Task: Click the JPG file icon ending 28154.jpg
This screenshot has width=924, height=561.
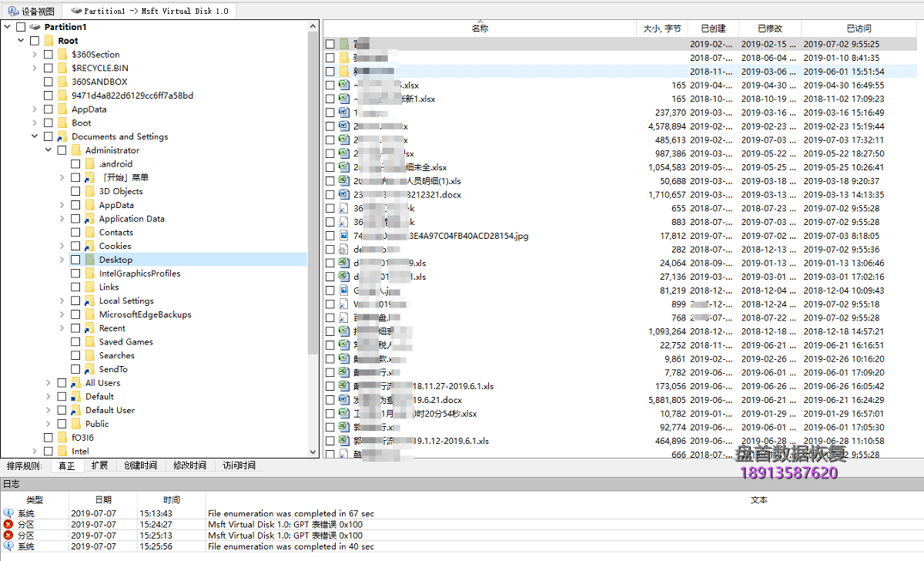Action: 344,236
